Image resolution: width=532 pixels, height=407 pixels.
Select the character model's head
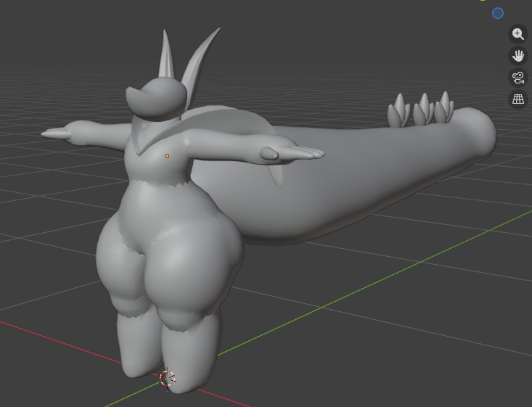pyautogui.click(x=157, y=99)
